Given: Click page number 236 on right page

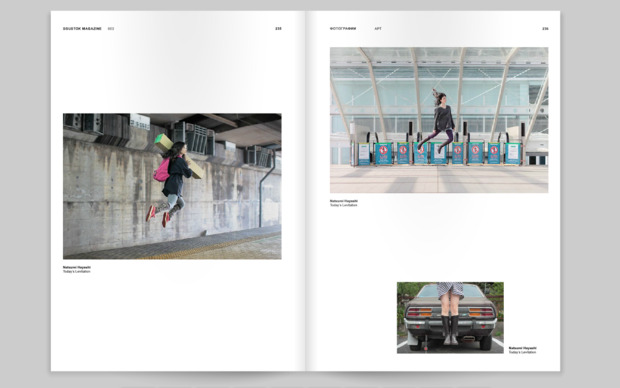Looking at the screenshot, I should pos(545,28).
